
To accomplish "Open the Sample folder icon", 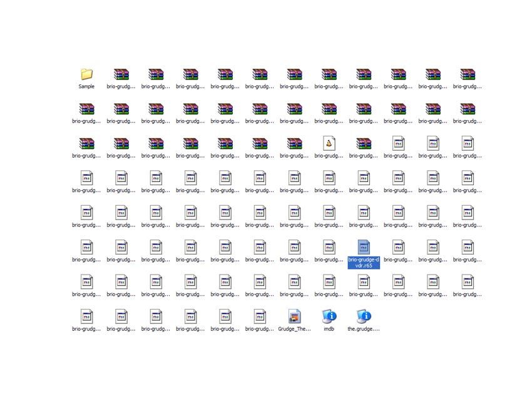I will 86,74.
